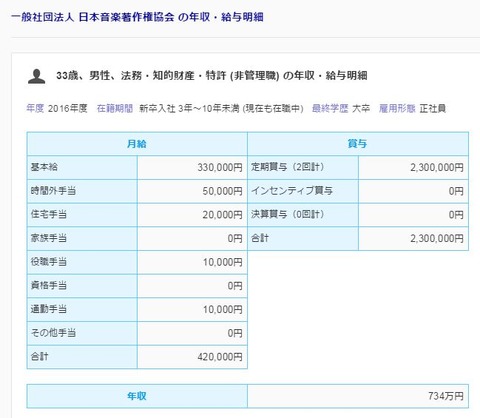Click the 年収 label cell
Screen dimensions: 480x418
coord(137,396)
